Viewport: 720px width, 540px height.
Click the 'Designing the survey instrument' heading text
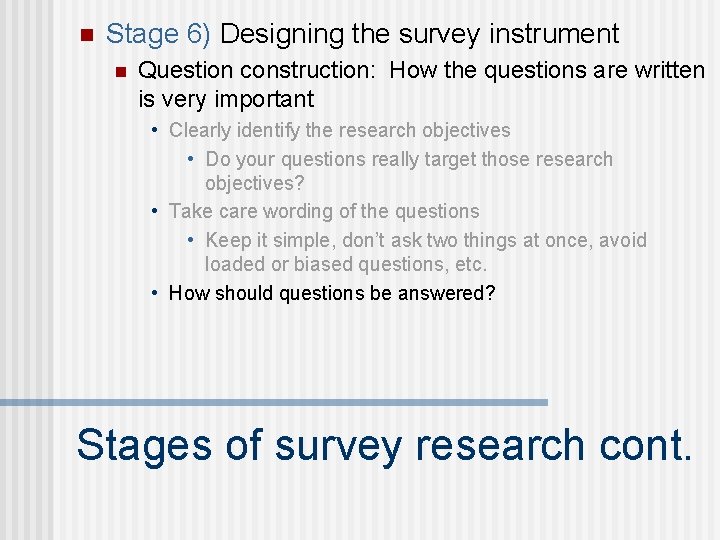click(419, 34)
